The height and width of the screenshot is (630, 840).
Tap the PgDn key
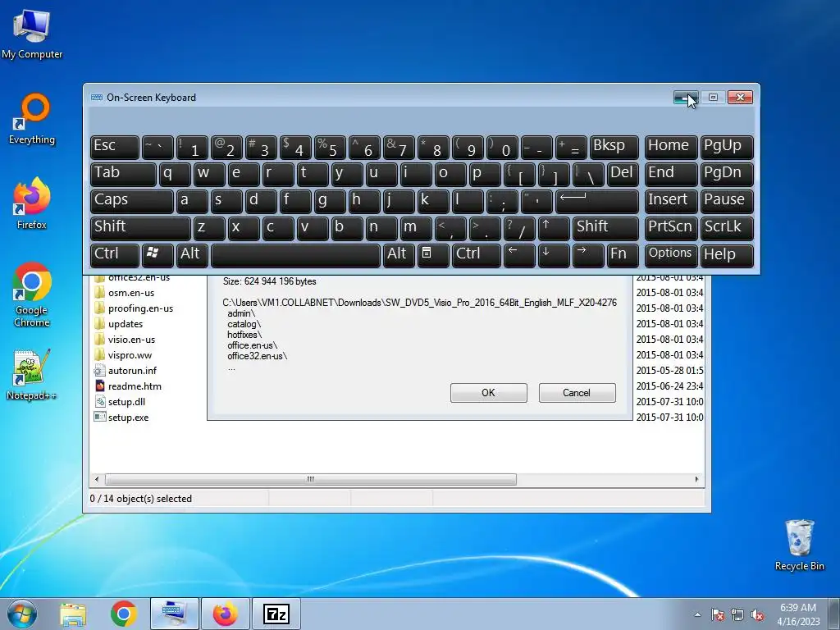(727, 175)
